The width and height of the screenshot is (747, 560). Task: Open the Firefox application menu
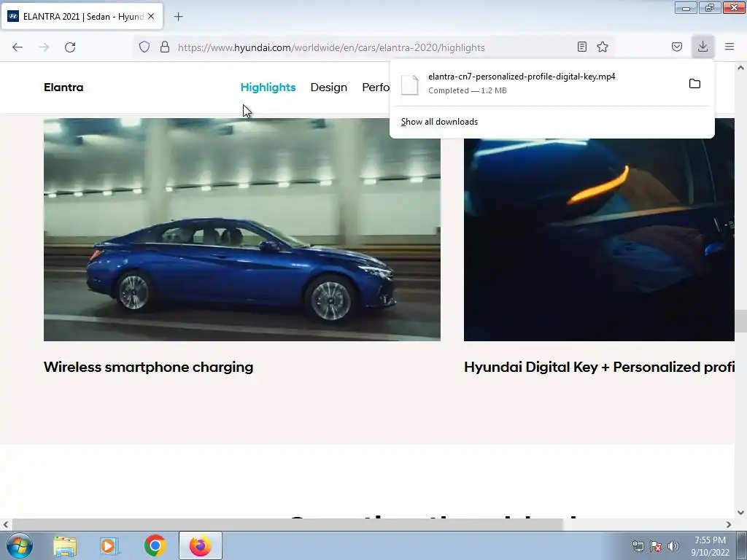click(x=729, y=47)
